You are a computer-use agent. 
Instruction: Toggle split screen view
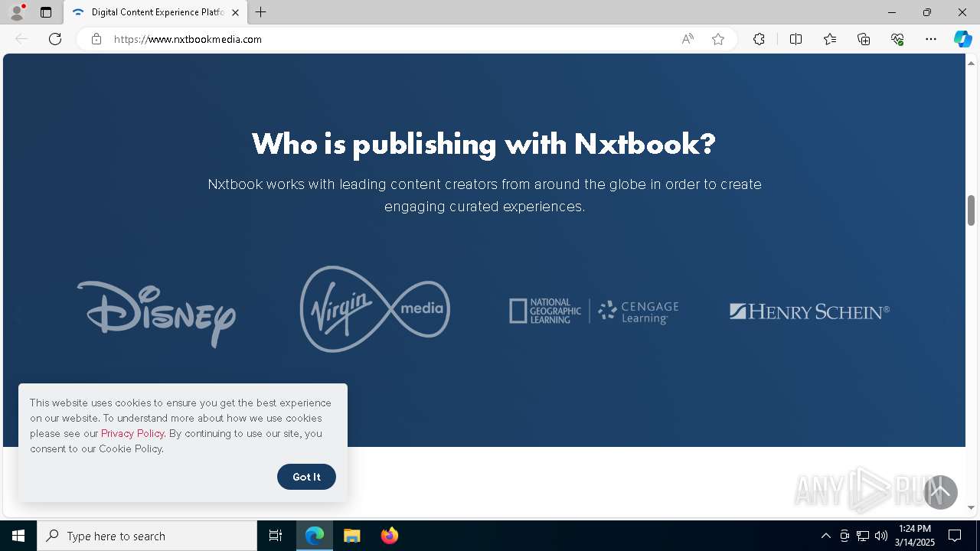pos(795,39)
